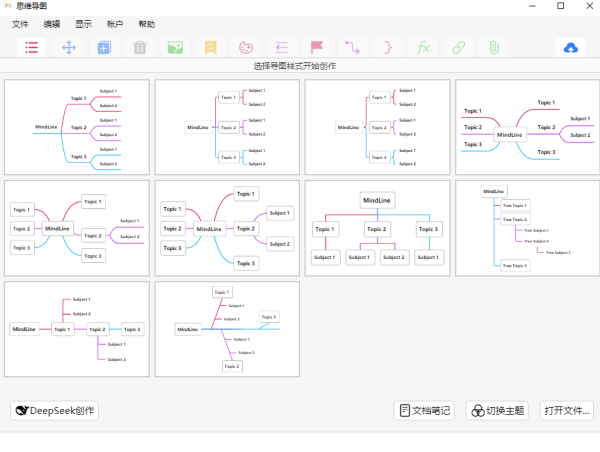The image size is (600, 452).
Task: Open the outline list view icon
Action: [31, 47]
